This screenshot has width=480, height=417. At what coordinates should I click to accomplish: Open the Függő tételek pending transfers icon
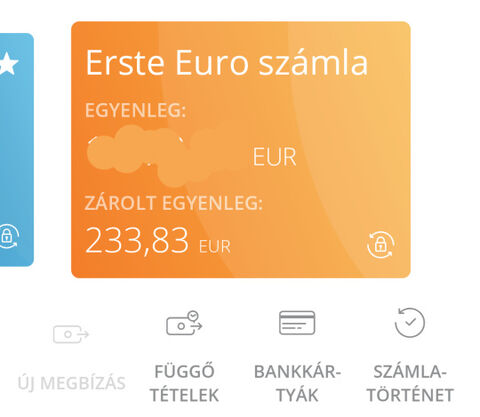tap(184, 323)
